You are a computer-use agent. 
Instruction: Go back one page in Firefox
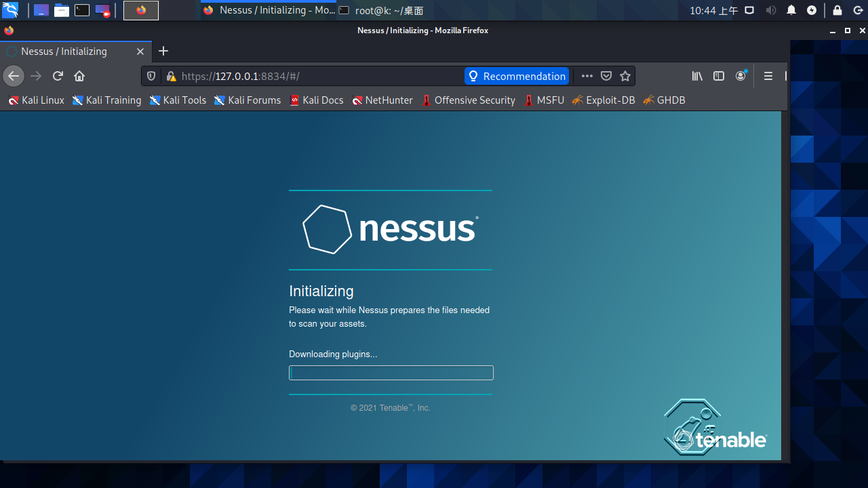pyautogui.click(x=14, y=76)
